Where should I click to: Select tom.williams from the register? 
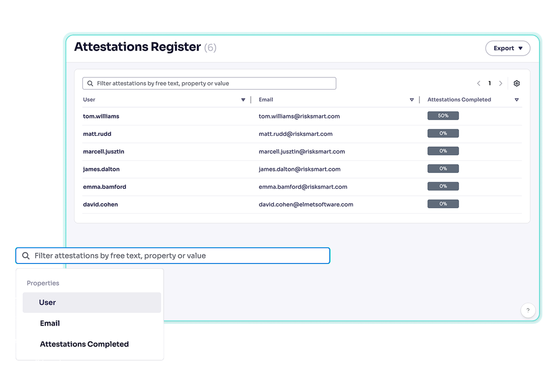[101, 116]
